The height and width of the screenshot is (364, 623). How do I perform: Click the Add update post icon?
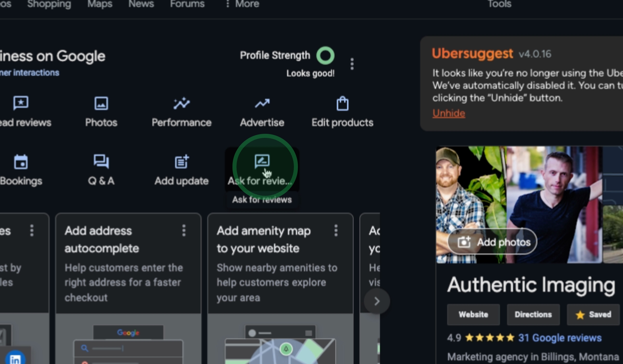click(182, 161)
